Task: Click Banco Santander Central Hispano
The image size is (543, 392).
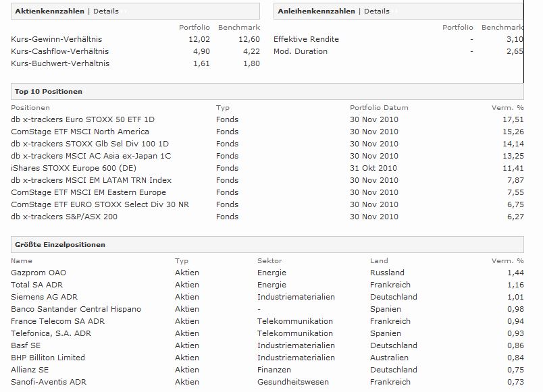Action: [76, 308]
